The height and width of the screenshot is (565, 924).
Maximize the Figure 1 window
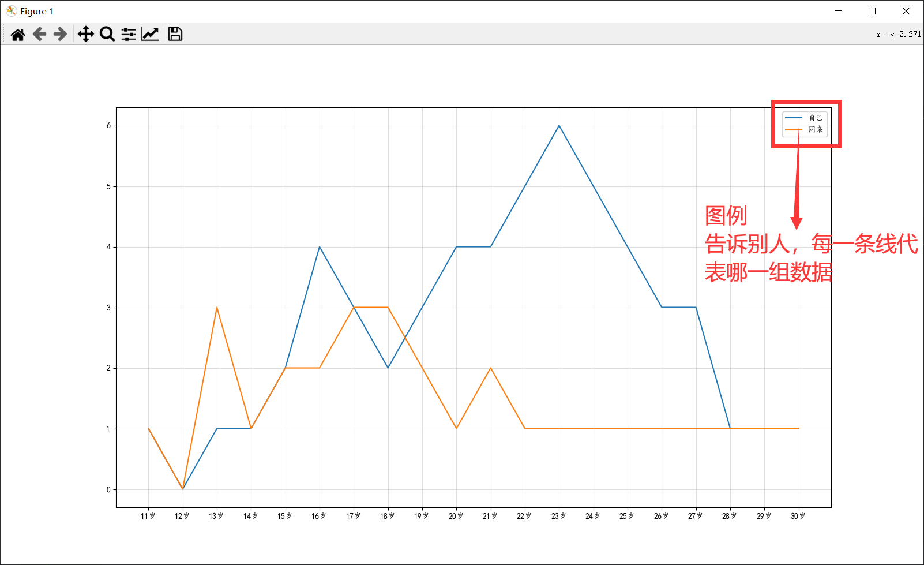click(872, 11)
